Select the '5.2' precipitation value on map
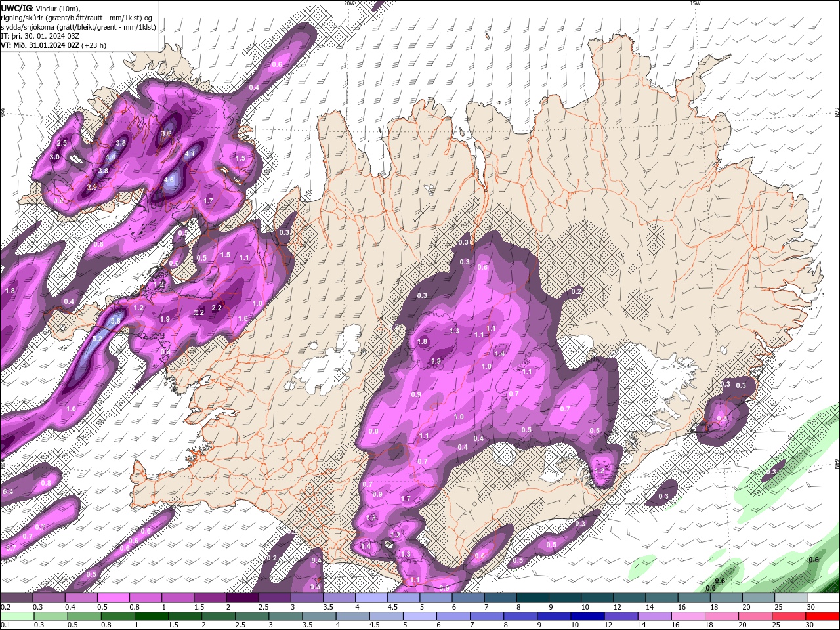 [98, 339]
